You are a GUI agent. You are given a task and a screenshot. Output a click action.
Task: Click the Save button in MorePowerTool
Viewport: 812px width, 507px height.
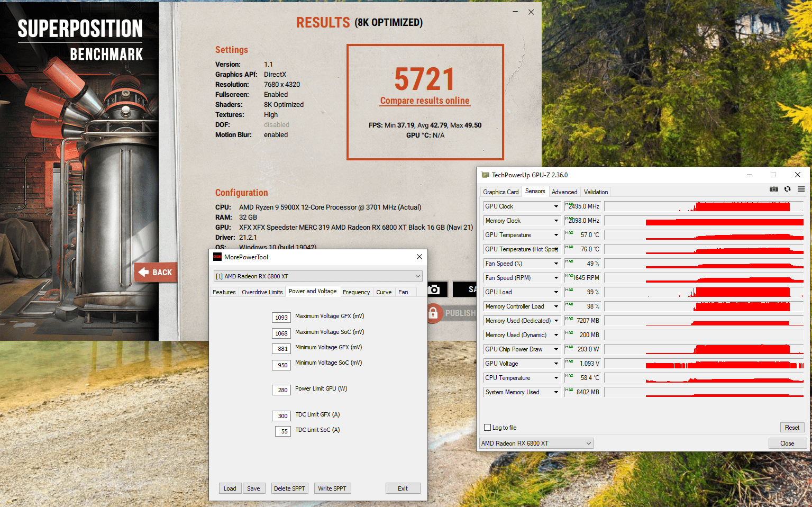click(253, 488)
